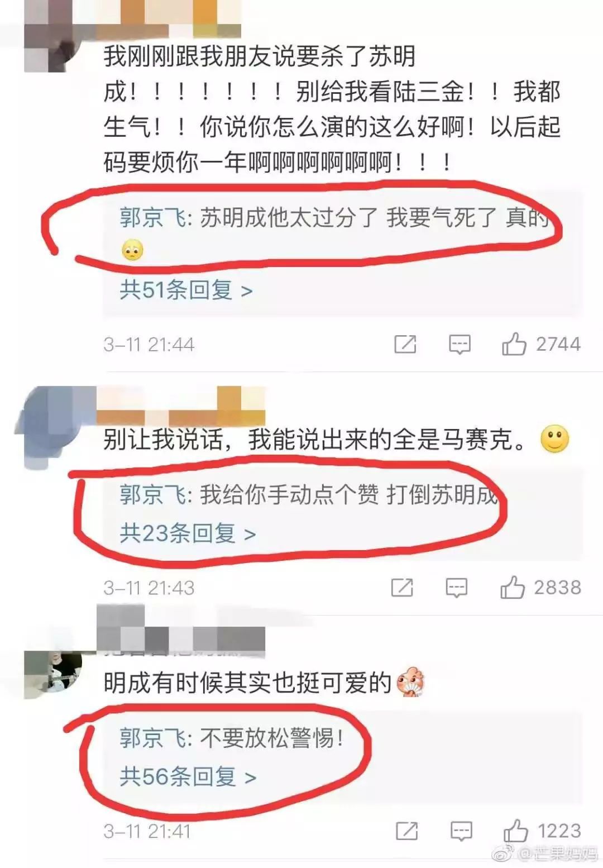
Task: Tap repost icon on 21:41 comment
Action: click(x=407, y=831)
